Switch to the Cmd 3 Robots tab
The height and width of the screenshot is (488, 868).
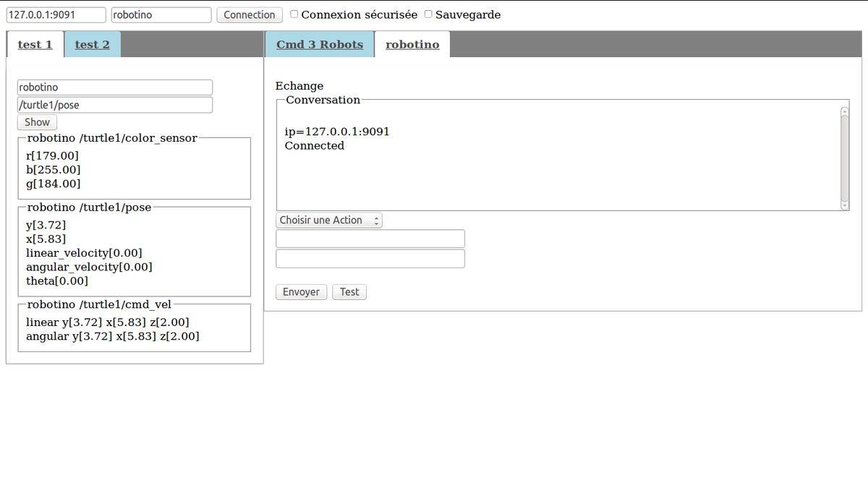point(320,45)
